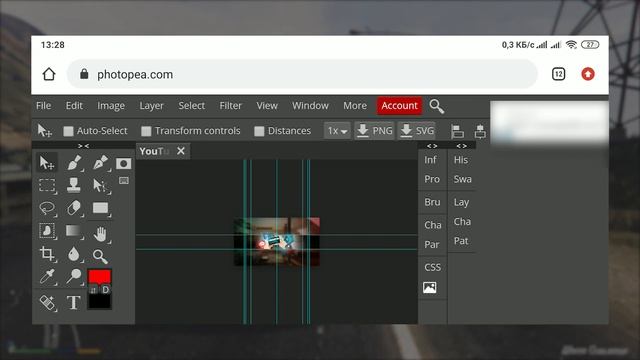Open the 1x scale dropdown

(x=337, y=131)
